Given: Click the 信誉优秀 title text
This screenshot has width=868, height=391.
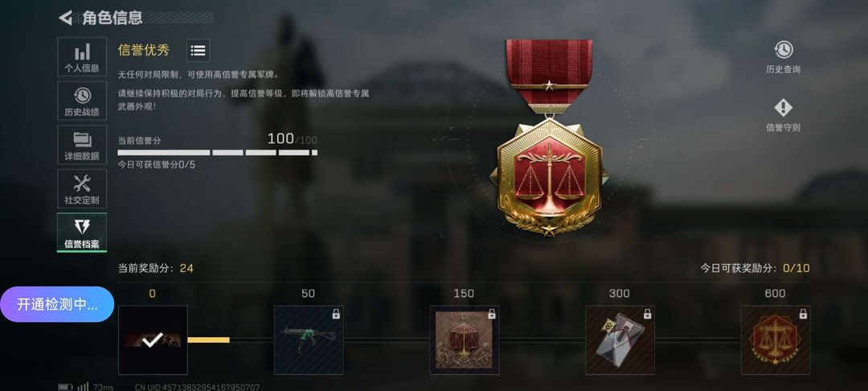Looking at the screenshot, I should (x=144, y=51).
